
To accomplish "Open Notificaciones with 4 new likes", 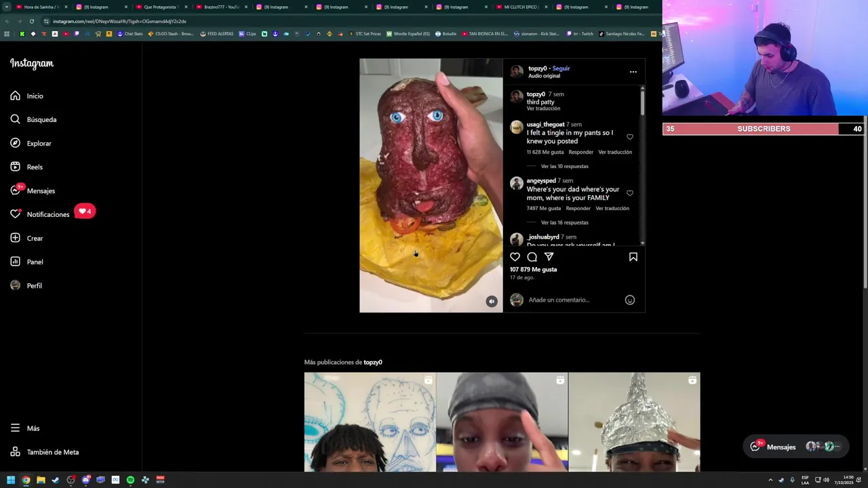I will pos(52,214).
